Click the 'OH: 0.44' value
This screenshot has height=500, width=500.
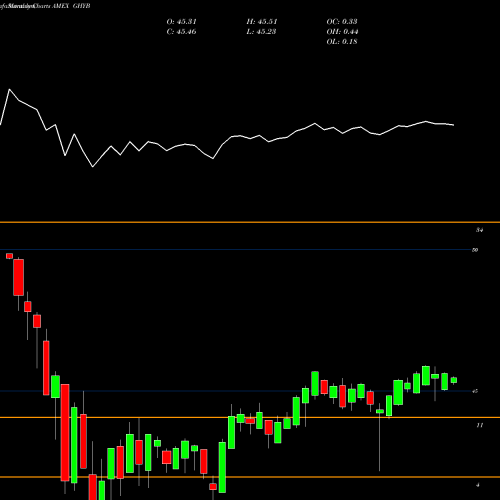point(342,32)
